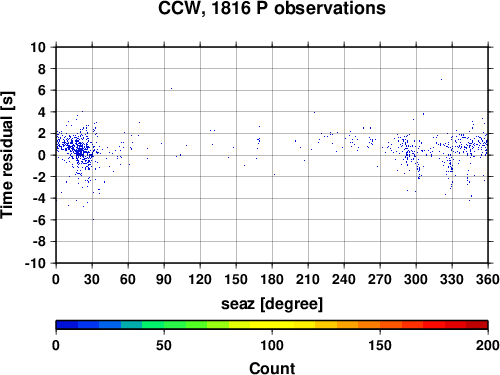Viewport: 500px width, 375px height.
Task: Click the green colorbar segment near 50
Action: click(x=164, y=325)
